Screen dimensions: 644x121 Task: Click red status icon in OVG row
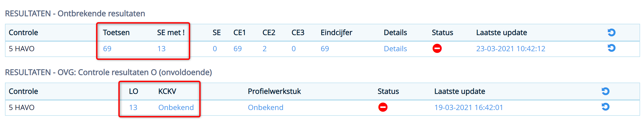(383, 107)
